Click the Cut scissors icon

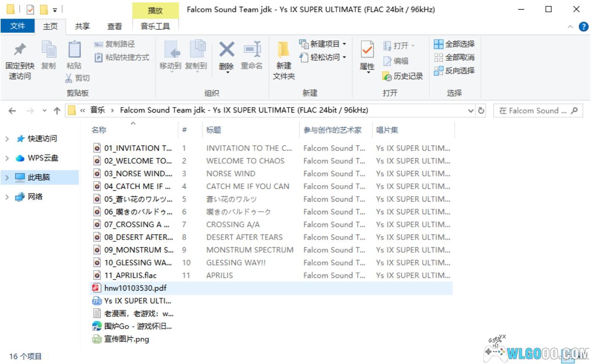point(69,78)
